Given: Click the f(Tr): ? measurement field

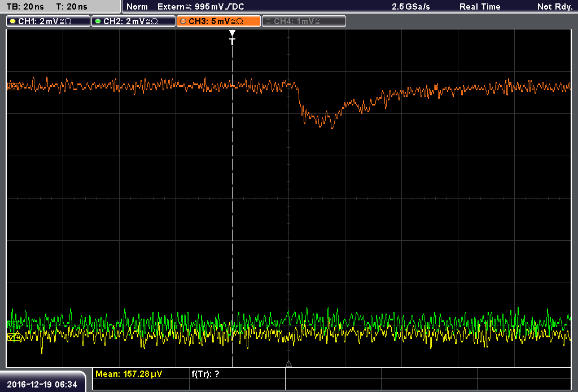Looking at the screenshot, I should pos(205,374).
